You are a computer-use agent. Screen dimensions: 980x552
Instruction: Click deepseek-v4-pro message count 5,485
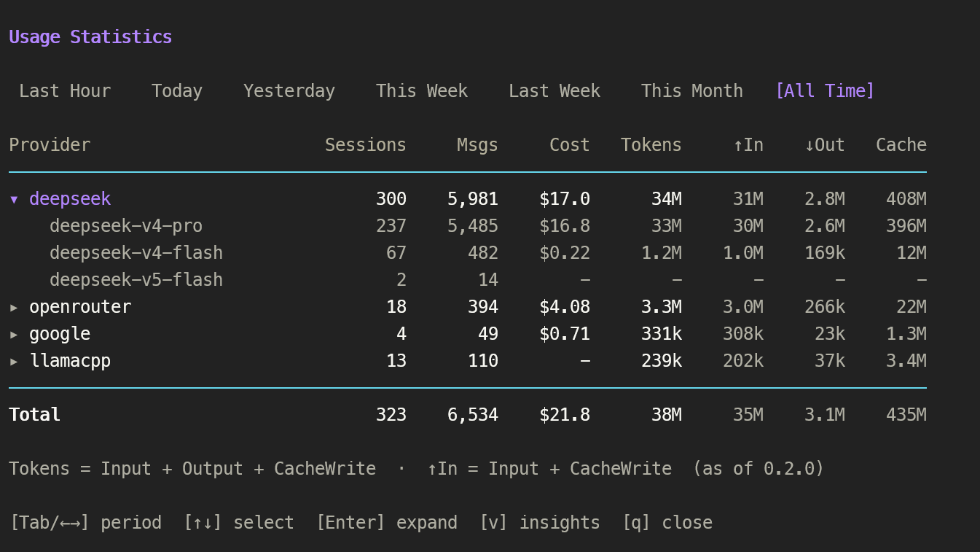pos(473,226)
